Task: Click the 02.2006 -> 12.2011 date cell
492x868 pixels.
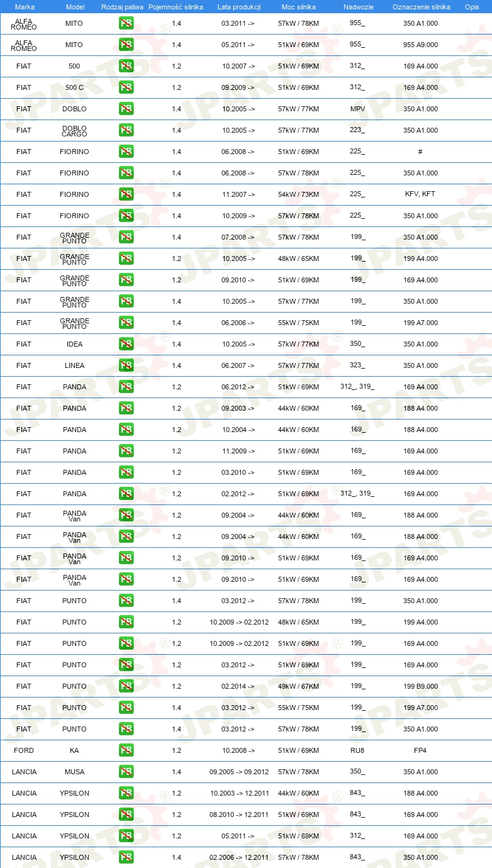Action: (239, 857)
